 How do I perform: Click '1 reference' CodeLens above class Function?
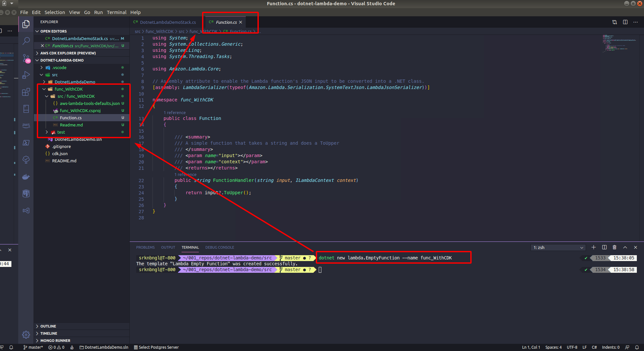pyautogui.click(x=175, y=112)
